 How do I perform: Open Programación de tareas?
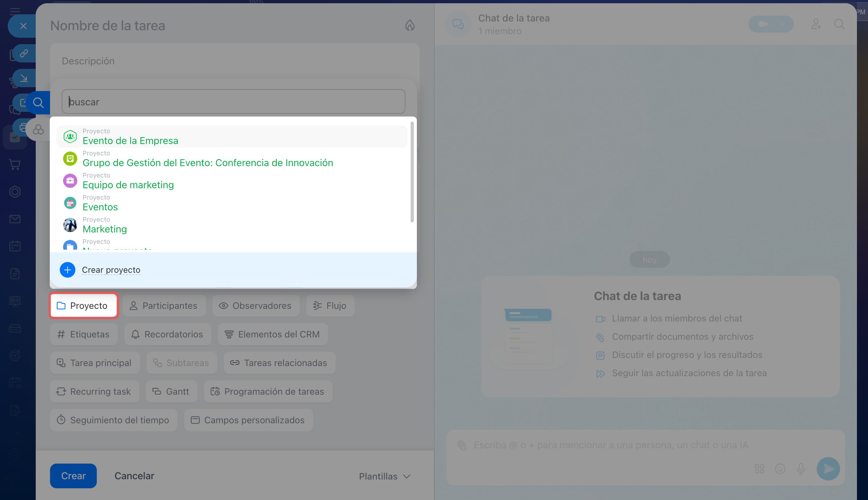pos(268,391)
